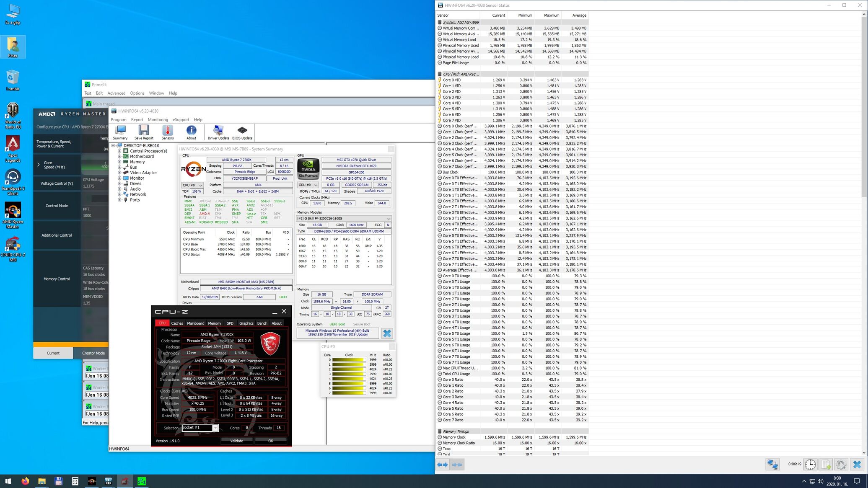Expand the Central Processor(s) tree node
Image resolution: width=868 pixels, height=488 pixels.
tap(119, 151)
